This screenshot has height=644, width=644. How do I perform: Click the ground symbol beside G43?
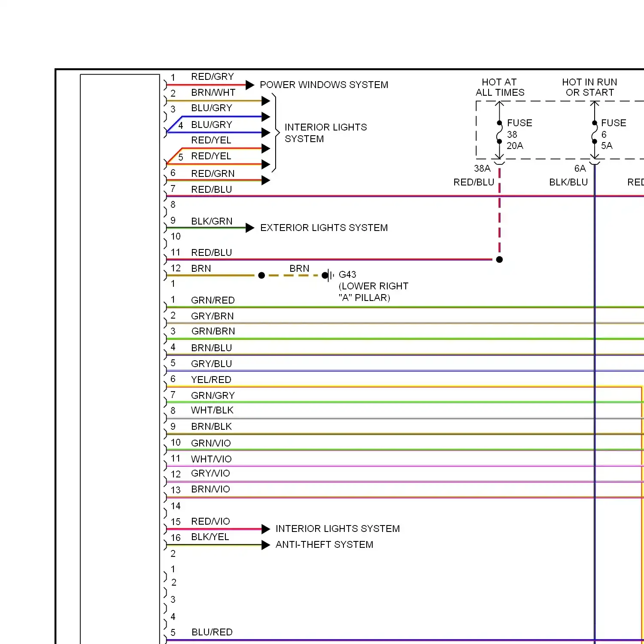click(329, 275)
